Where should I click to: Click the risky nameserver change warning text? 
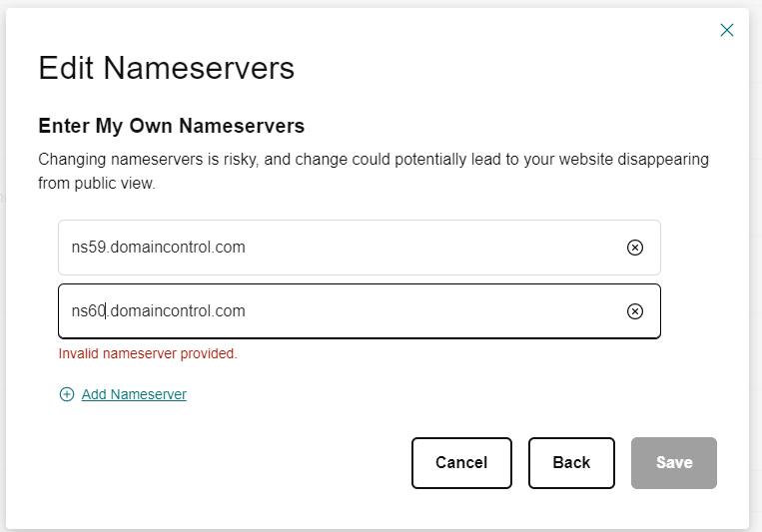click(373, 160)
